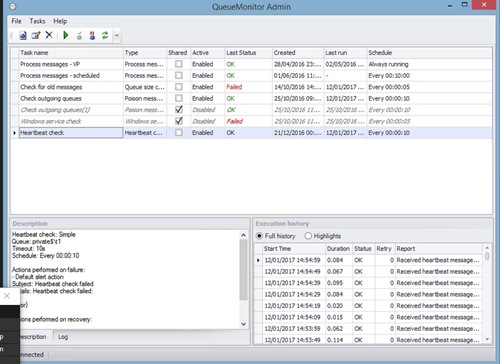Select history entry 12/01/2017 14:54:29
The image size is (500, 364).
[368, 294]
